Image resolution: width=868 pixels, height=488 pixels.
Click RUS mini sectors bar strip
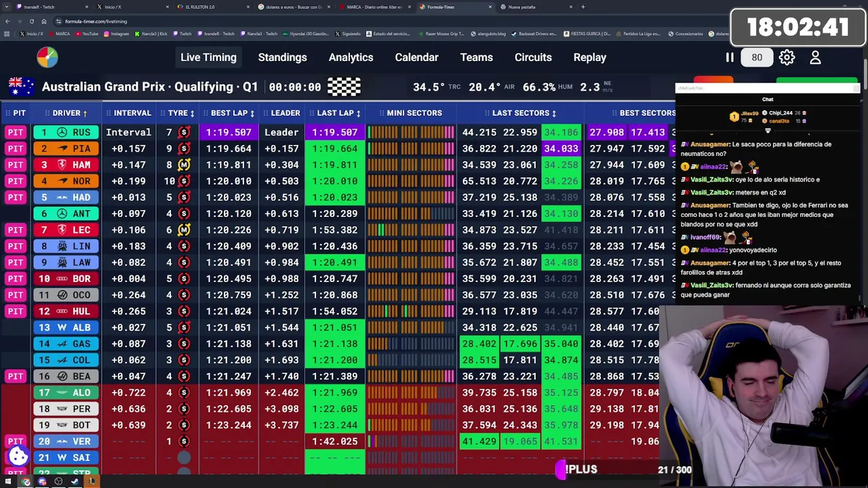[x=411, y=132]
